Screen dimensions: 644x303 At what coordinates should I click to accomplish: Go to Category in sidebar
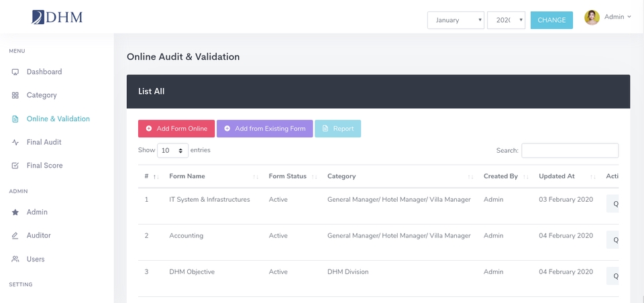[x=42, y=95]
